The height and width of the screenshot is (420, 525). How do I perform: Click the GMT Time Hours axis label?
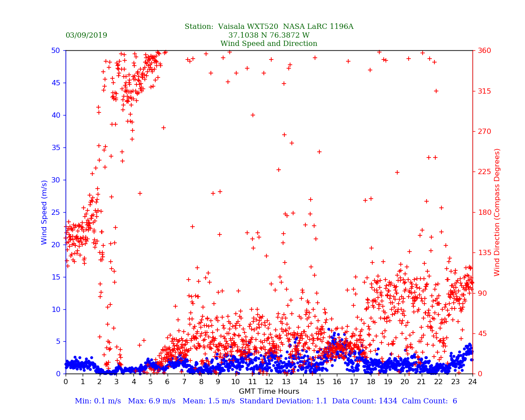point(269,392)
